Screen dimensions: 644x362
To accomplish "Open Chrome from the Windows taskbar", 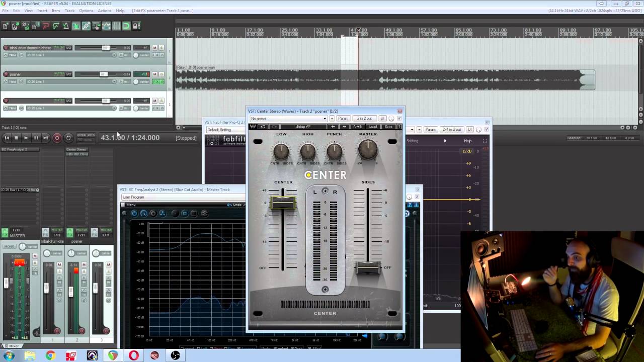I will pyautogui.click(x=50, y=355).
